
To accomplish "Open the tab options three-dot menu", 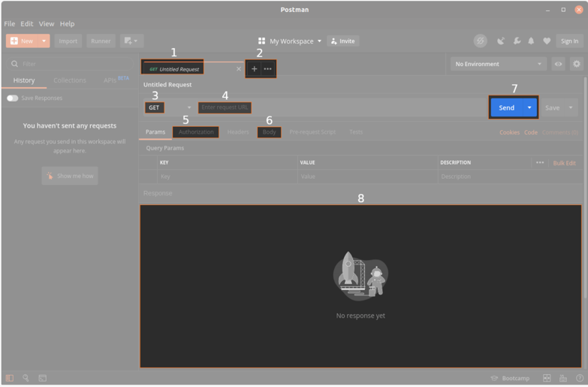I will (268, 69).
